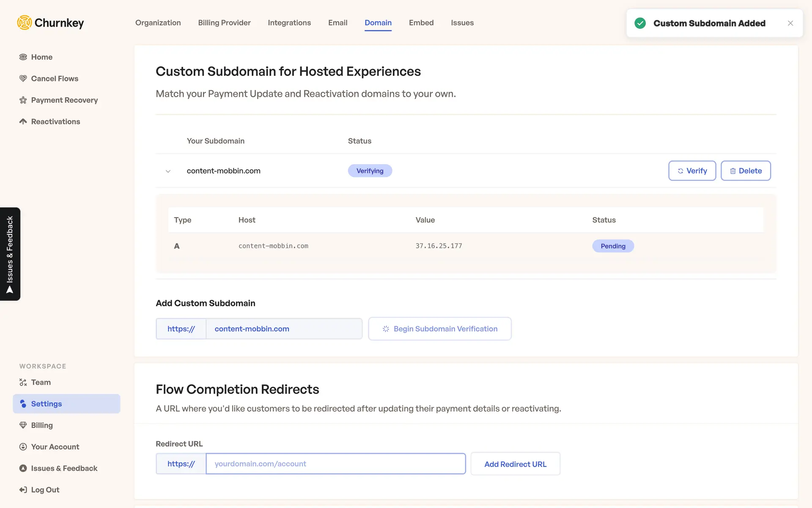Delete the content-mobbin.com subdomain

[745, 171]
